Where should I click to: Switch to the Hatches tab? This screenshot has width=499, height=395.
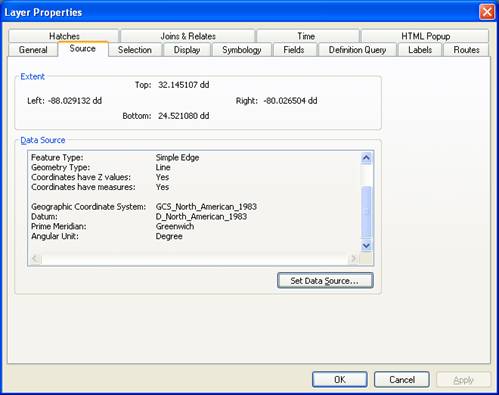64,36
